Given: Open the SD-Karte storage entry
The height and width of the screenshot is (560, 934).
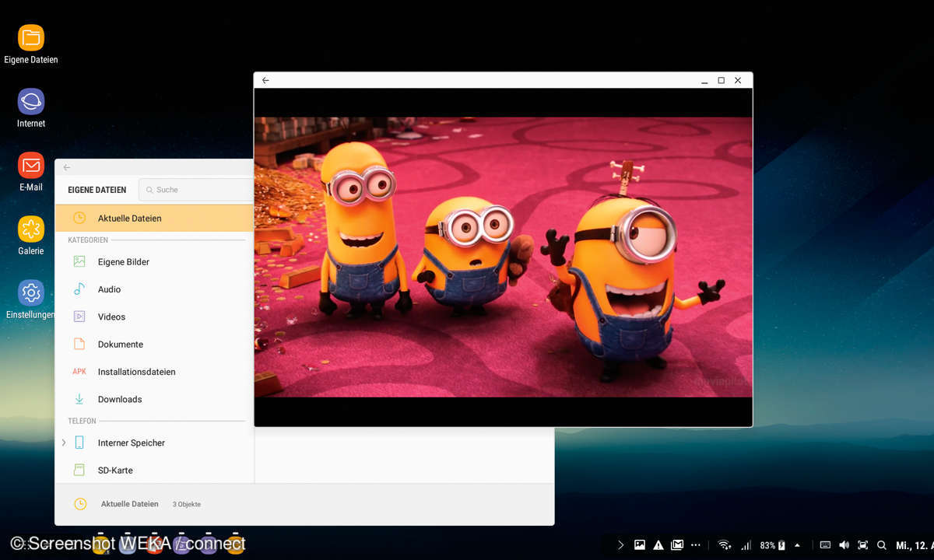Looking at the screenshot, I should [x=154, y=471].
